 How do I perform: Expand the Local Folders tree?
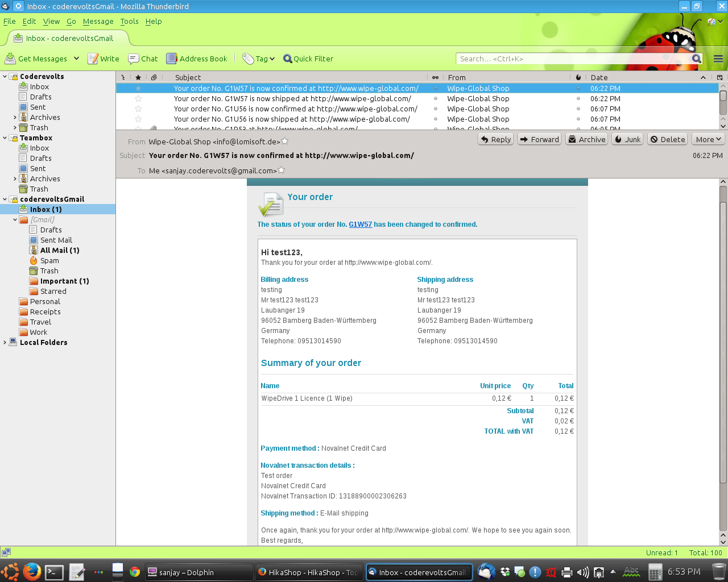[5, 343]
